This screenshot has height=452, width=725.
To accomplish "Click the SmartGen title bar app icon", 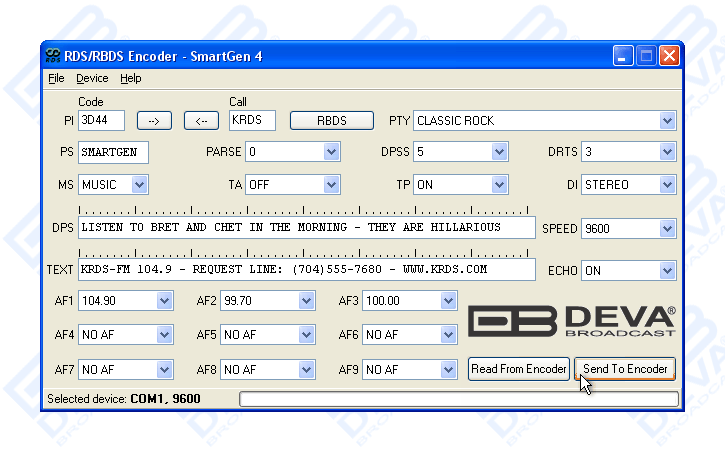I will pyautogui.click(x=53, y=56).
